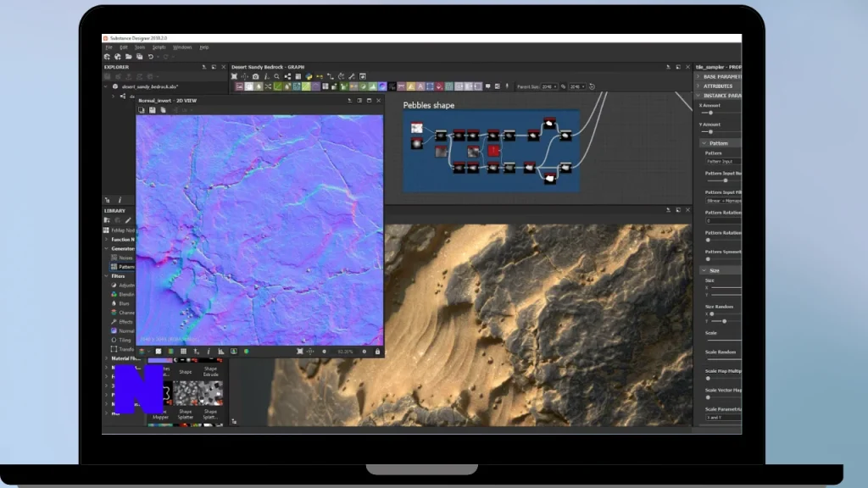Screen dimensions: 868x488
Task: Collapse the Generators library category
Action: tap(106, 249)
